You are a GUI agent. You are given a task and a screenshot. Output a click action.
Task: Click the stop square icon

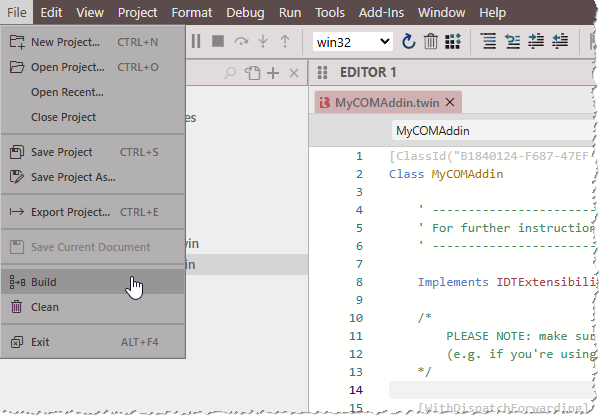(x=219, y=41)
